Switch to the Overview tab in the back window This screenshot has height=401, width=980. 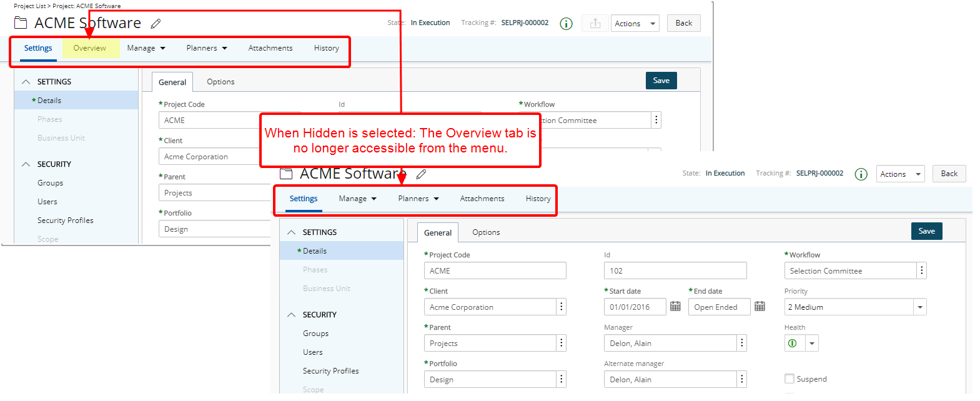click(x=90, y=48)
